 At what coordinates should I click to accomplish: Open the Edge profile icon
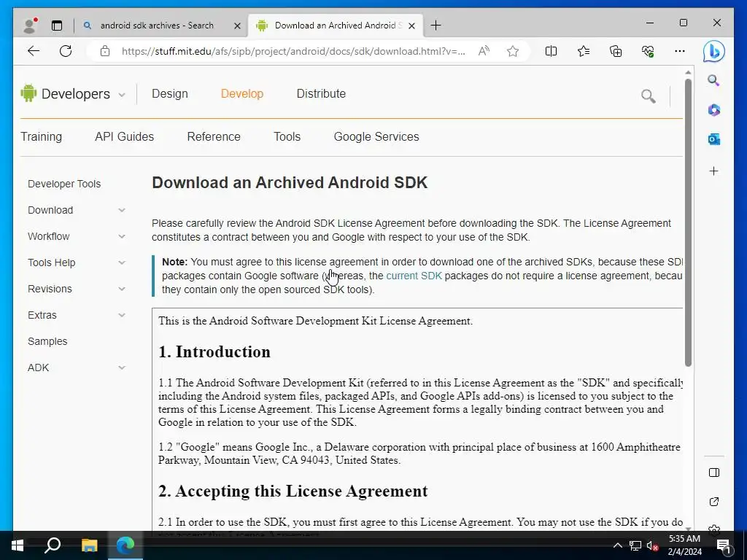pos(30,26)
